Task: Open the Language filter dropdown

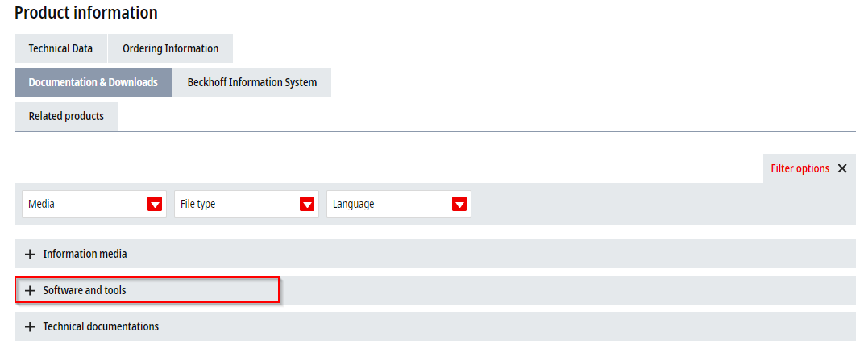Action: click(x=399, y=204)
